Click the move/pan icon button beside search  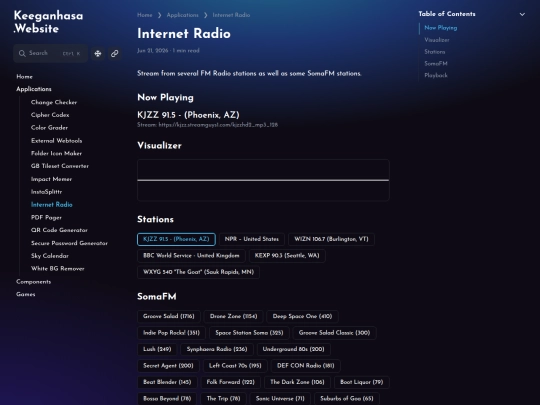[x=98, y=53]
